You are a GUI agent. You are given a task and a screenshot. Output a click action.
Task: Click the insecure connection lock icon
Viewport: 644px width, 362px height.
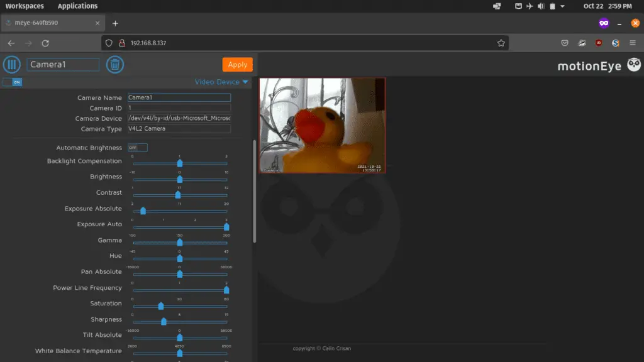point(122,43)
